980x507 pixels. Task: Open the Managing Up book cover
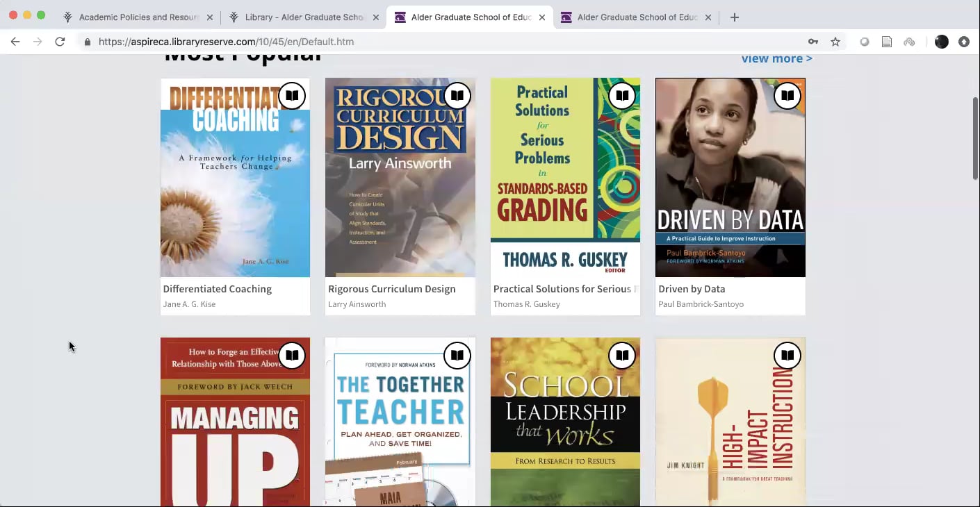pos(235,422)
